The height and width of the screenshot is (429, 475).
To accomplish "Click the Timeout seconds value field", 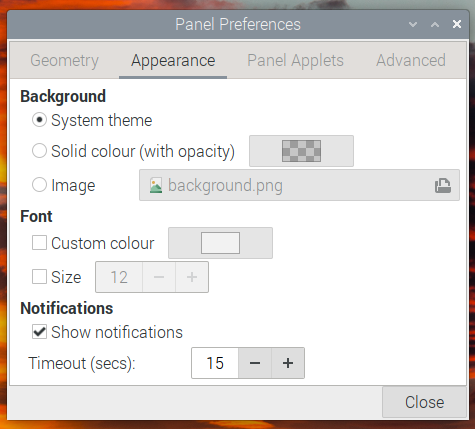I will [x=215, y=363].
